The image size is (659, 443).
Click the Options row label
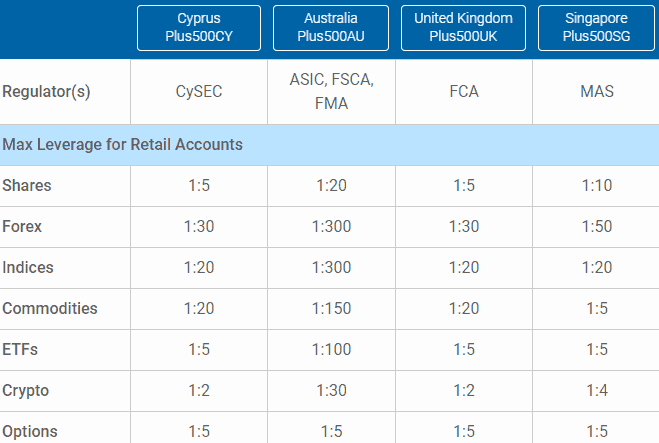pyautogui.click(x=30, y=432)
